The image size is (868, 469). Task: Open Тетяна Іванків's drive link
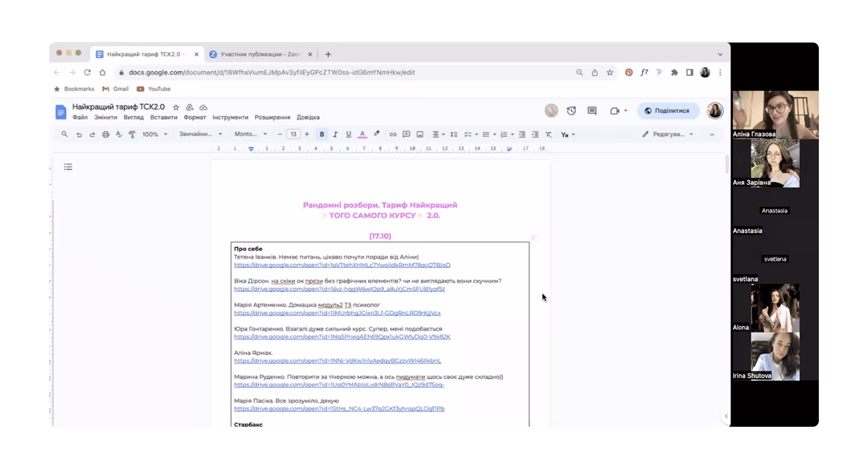[342, 265]
